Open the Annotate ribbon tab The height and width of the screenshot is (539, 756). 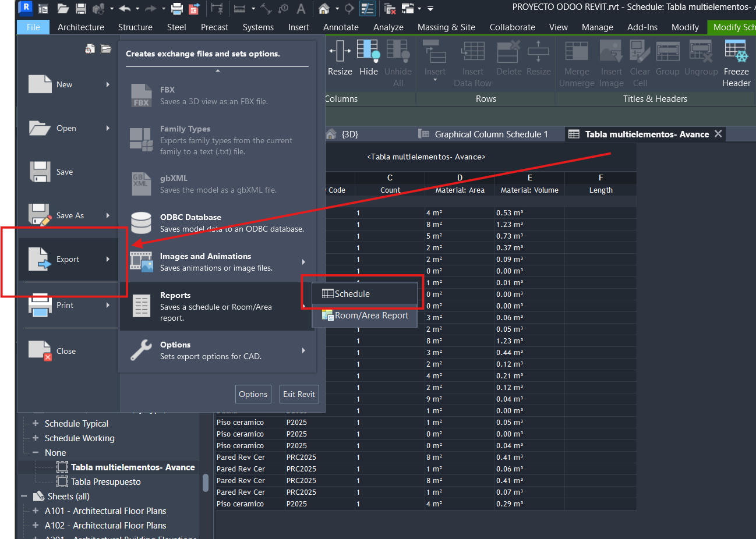pyautogui.click(x=340, y=27)
